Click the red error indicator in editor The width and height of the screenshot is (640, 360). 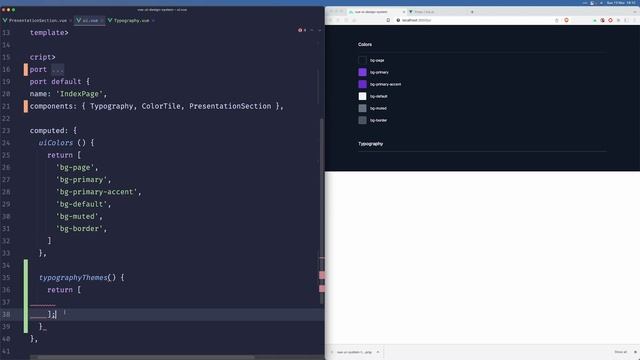click(x=300, y=30)
